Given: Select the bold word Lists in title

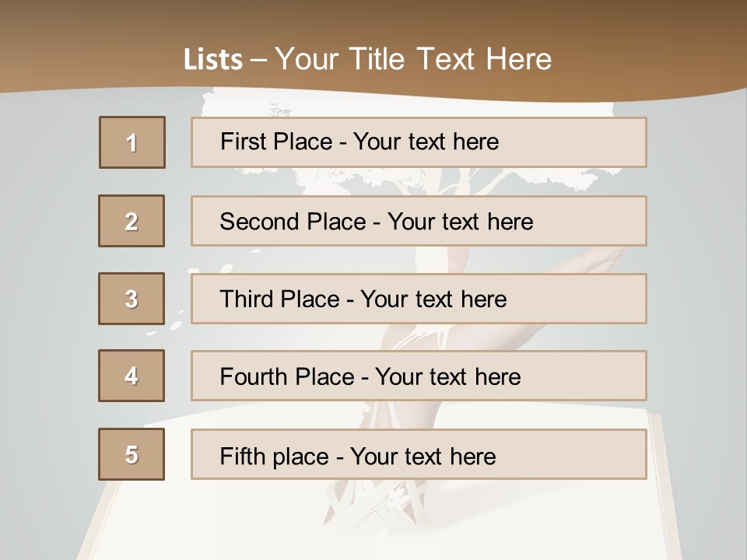Looking at the screenshot, I should [213, 60].
